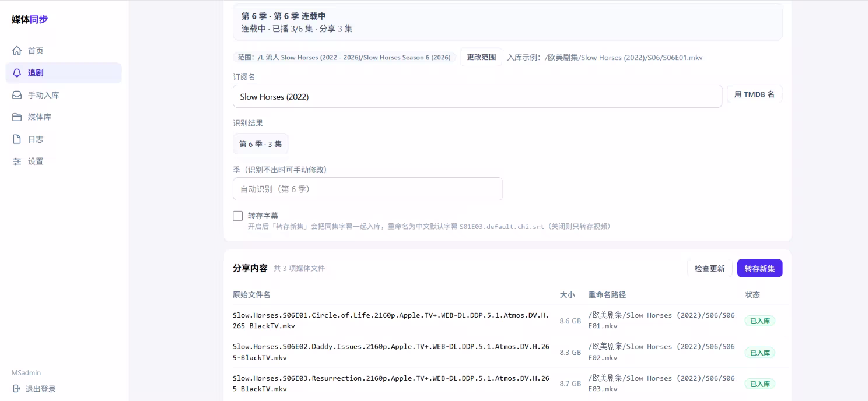Click the season input showing 自动识别（第 6 季）
The height and width of the screenshot is (401, 868).
tap(367, 189)
